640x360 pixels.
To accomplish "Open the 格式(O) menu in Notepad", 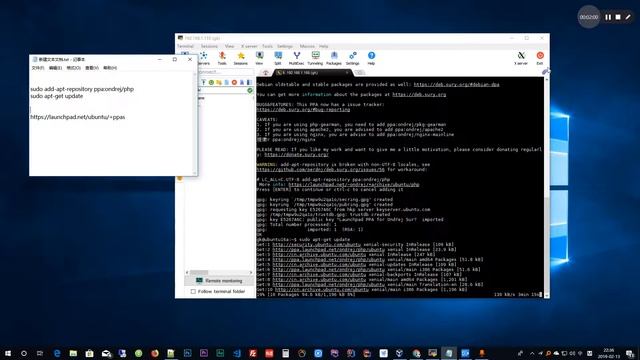I will (x=73, y=68).
